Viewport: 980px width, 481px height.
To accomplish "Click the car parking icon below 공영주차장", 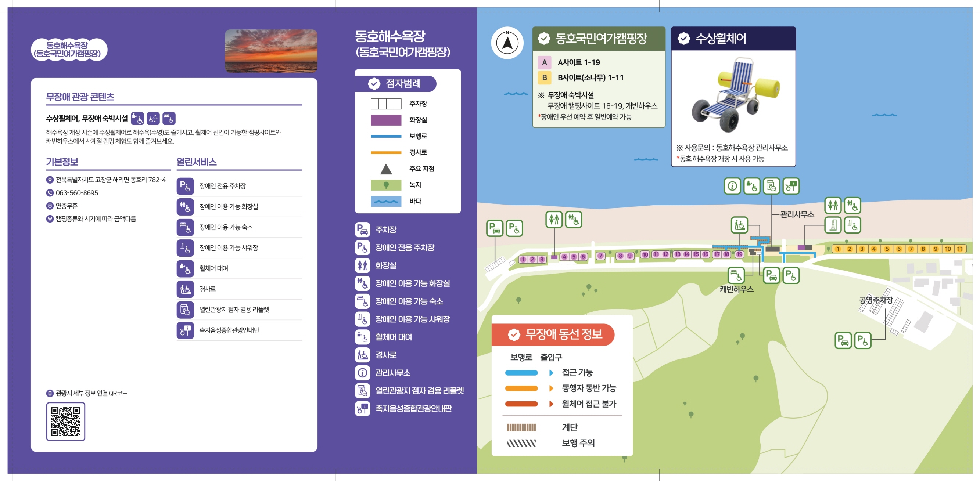I will pyautogui.click(x=843, y=340).
